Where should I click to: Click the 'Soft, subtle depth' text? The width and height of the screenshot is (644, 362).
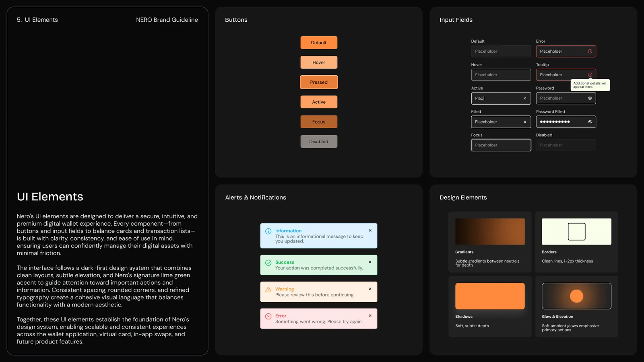(472, 326)
